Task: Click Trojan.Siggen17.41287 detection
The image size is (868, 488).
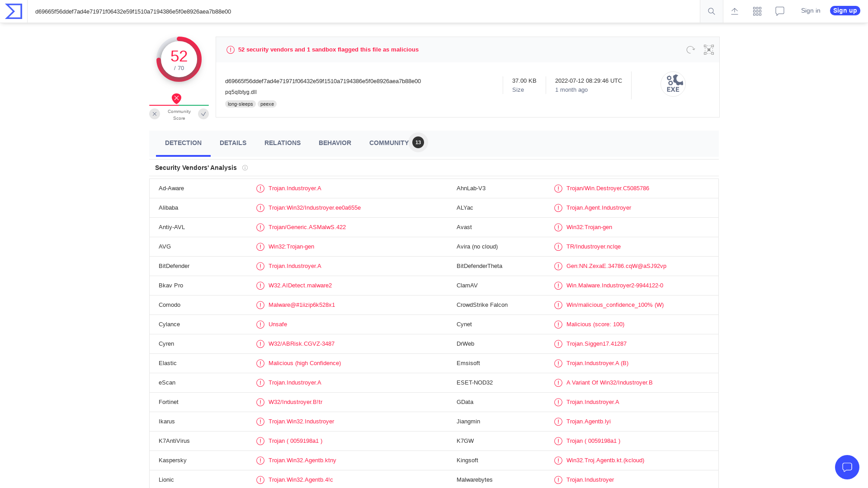Action: click(596, 344)
